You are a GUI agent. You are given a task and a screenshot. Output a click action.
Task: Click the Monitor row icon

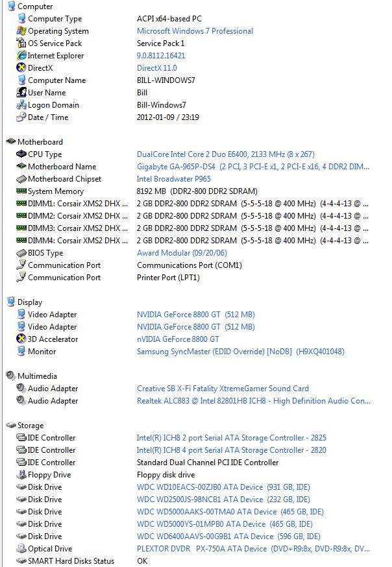point(21,351)
